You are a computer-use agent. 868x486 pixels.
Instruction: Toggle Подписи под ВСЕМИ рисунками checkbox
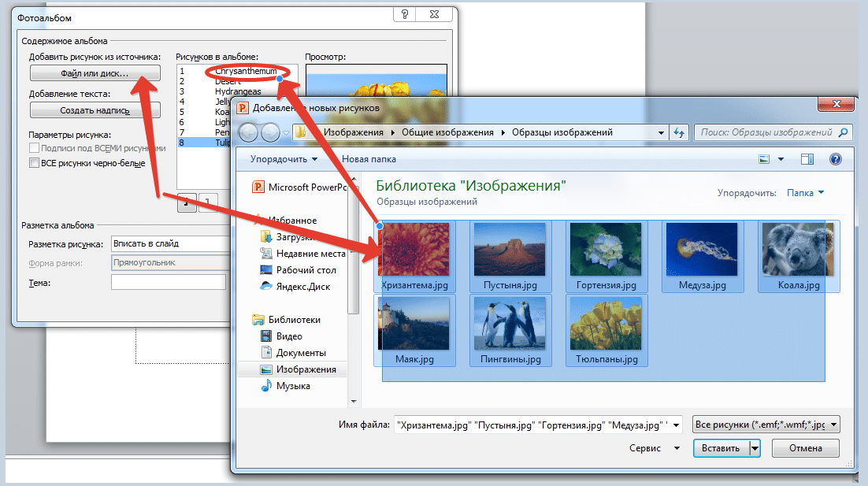point(34,148)
